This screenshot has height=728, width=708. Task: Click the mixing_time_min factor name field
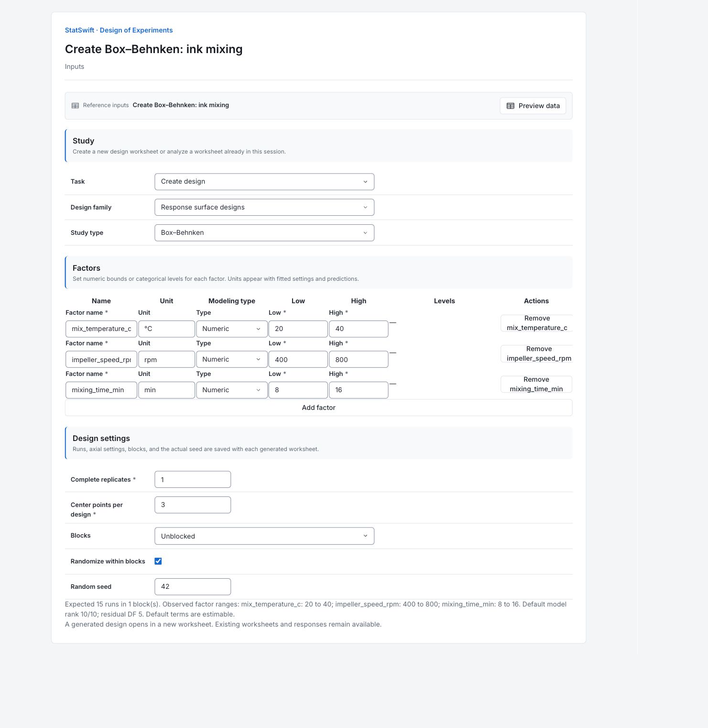click(101, 390)
